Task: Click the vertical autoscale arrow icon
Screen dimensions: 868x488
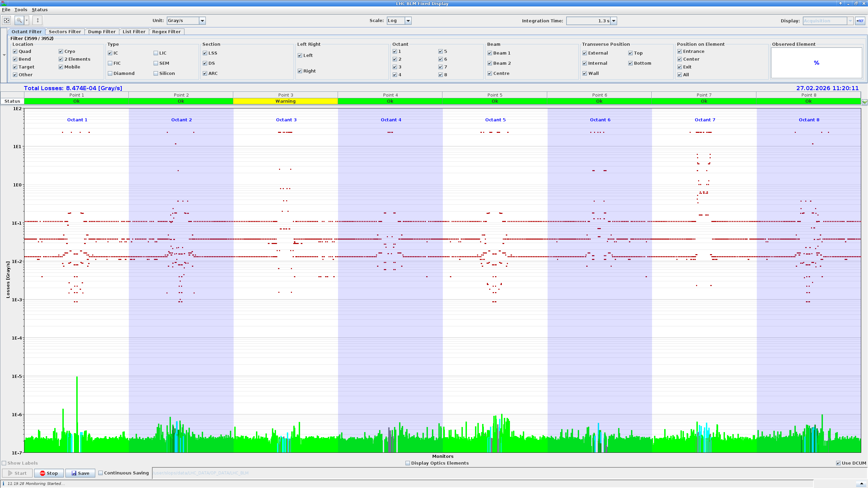Action: coord(38,21)
